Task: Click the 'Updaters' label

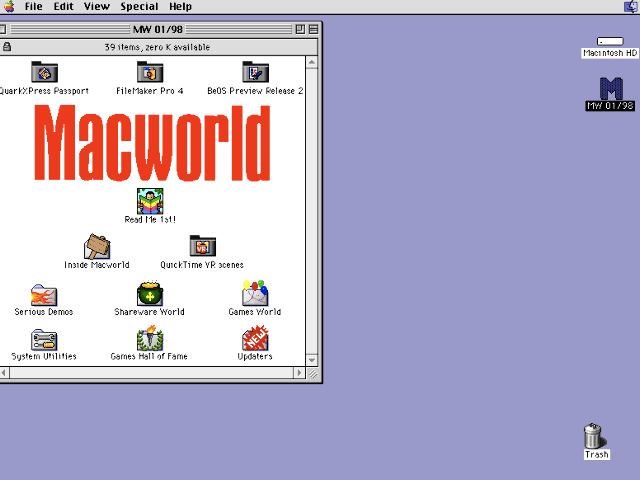Action: tap(255, 356)
